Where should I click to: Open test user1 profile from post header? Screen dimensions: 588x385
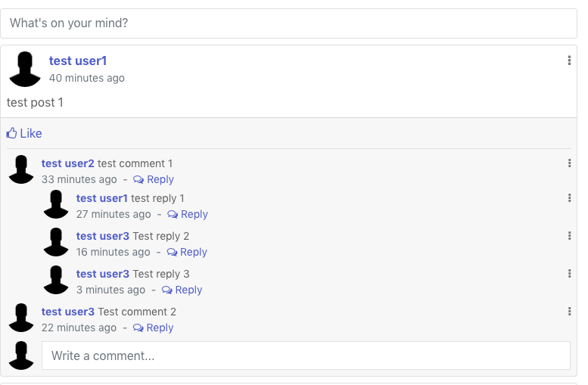tap(78, 61)
